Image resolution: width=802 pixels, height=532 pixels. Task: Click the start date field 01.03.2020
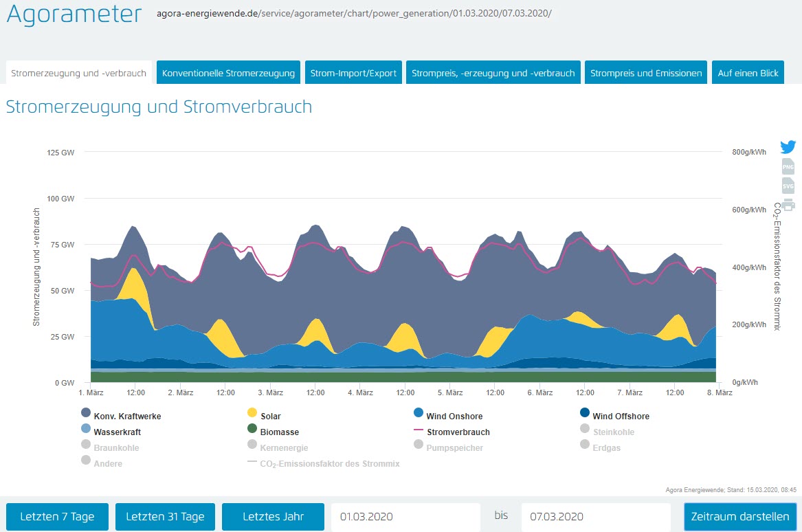coord(405,517)
